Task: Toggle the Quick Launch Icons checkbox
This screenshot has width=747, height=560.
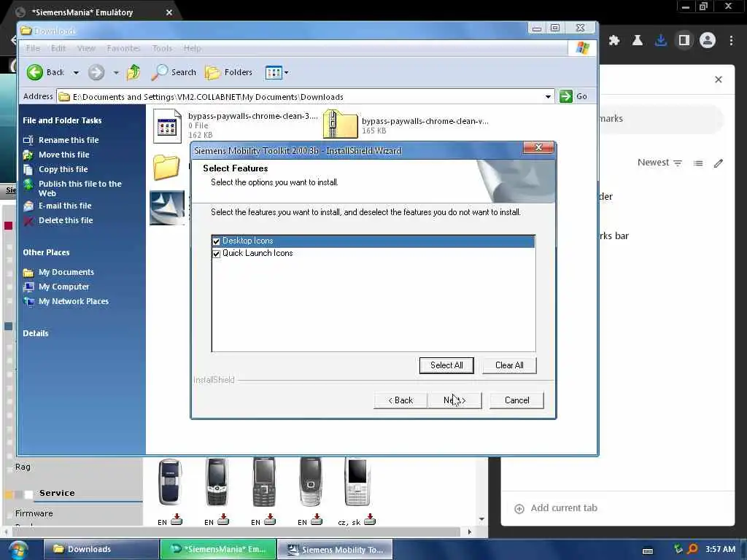Action: click(216, 254)
